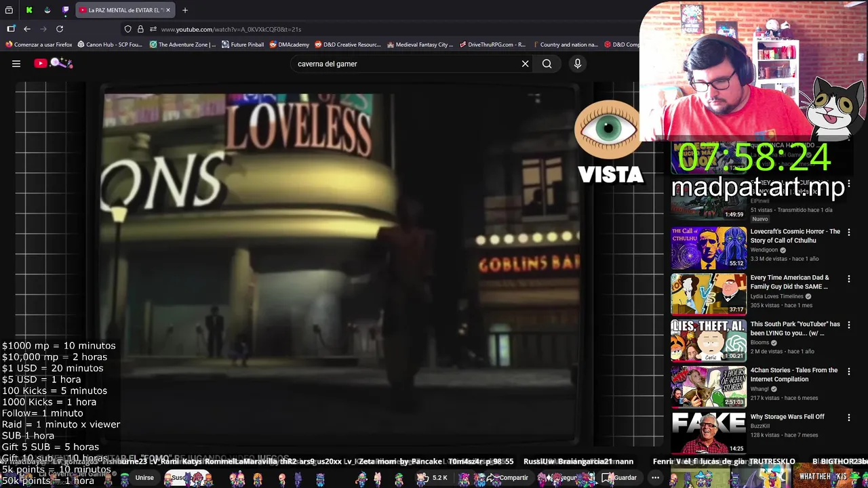
Task: Open more options for American Dad video
Action: pyautogui.click(x=848, y=279)
